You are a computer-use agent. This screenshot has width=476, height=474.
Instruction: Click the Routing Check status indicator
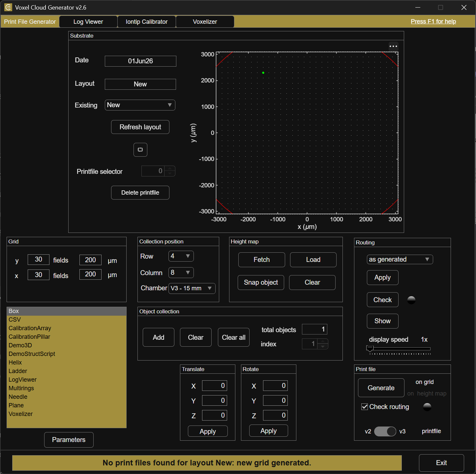(x=411, y=300)
